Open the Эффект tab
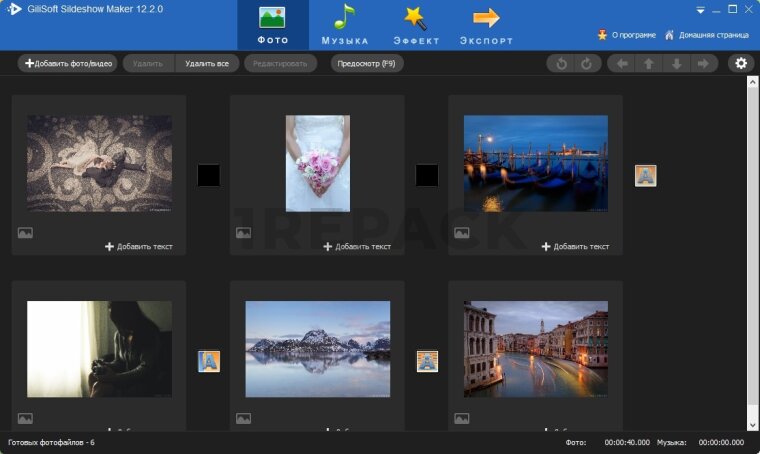The width and height of the screenshot is (760, 454). tap(416, 26)
